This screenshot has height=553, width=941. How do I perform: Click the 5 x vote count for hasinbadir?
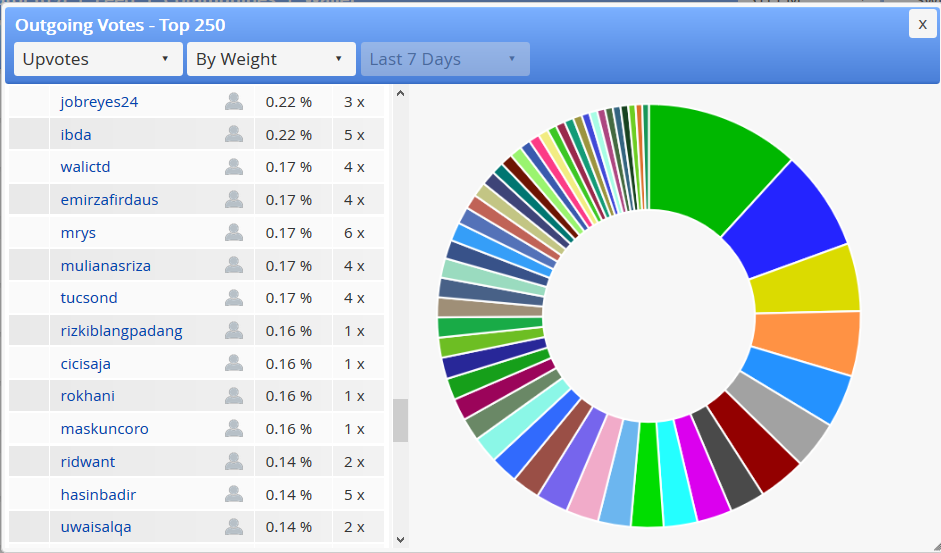(x=354, y=495)
